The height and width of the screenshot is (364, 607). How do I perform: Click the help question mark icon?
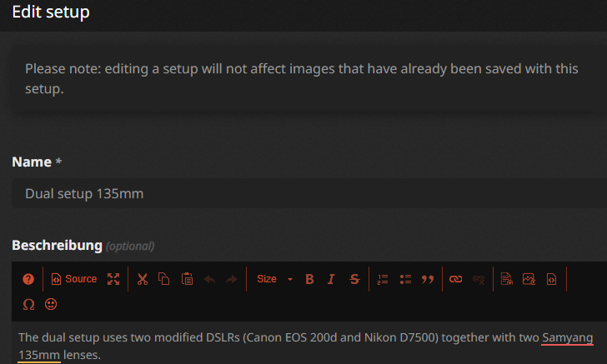pos(28,279)
